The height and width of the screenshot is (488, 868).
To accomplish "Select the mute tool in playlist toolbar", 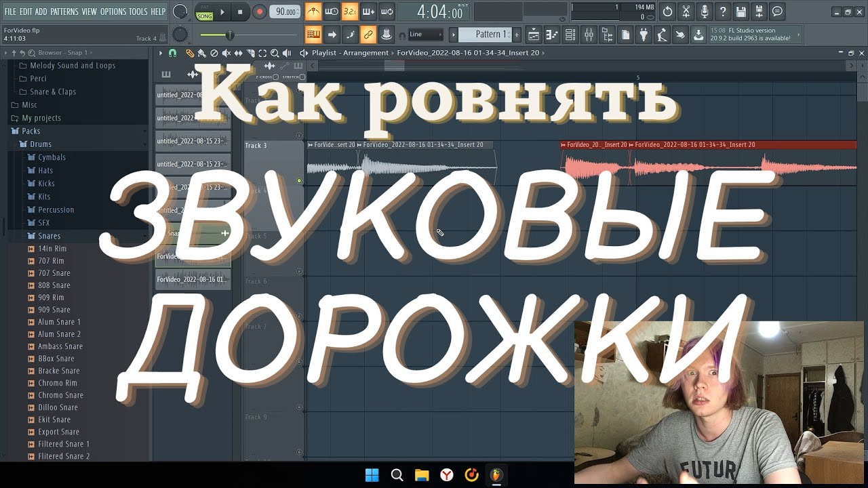I will click(226, 53).
